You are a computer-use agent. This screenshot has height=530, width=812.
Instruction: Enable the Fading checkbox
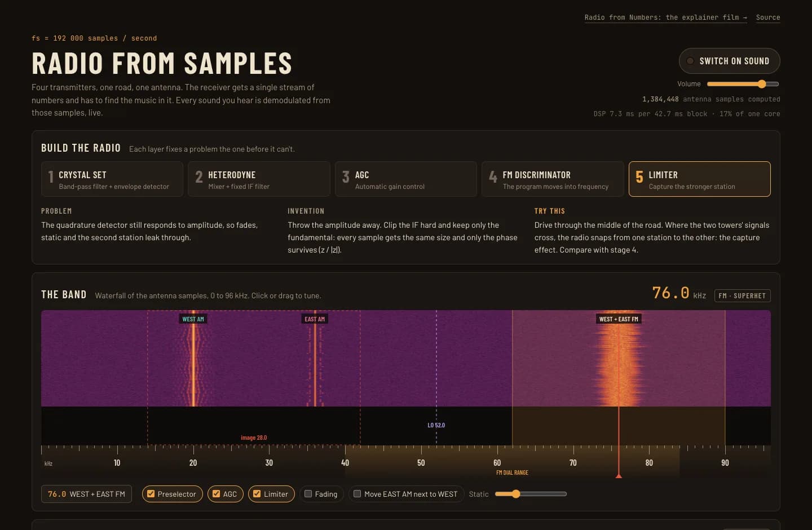click(x=308, y=494)
